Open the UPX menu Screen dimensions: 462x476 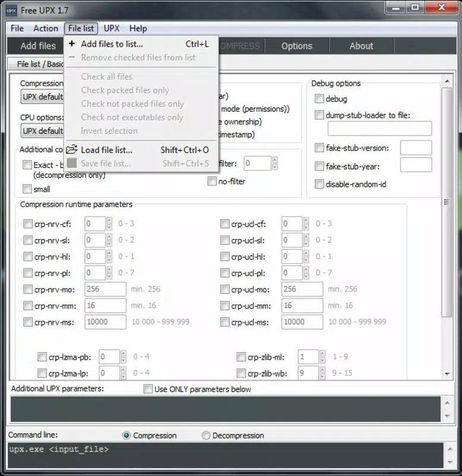pyautogui.click(x=111, y=28)
